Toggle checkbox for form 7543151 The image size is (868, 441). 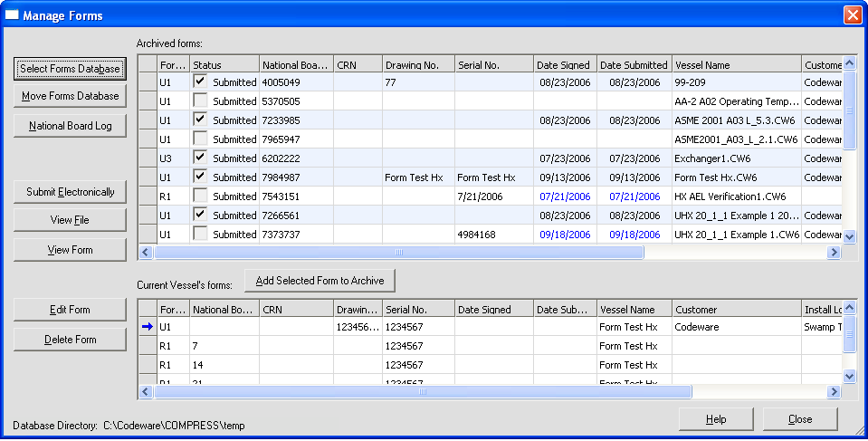pyautogui.click(x=200, y=195)
